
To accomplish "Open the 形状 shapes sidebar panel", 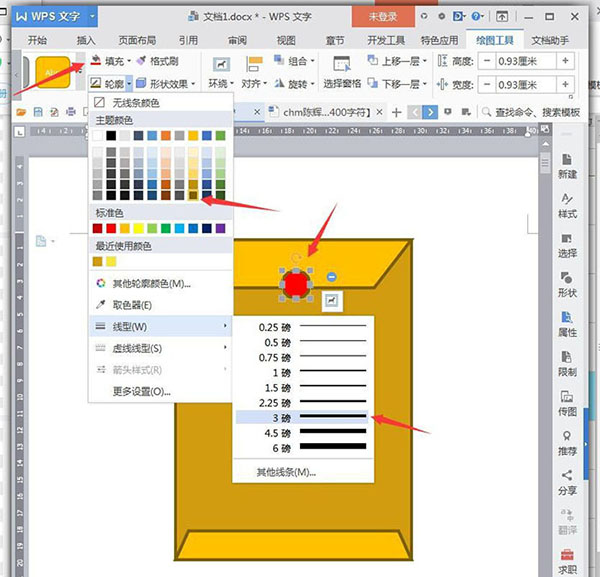I will [567, 285].
